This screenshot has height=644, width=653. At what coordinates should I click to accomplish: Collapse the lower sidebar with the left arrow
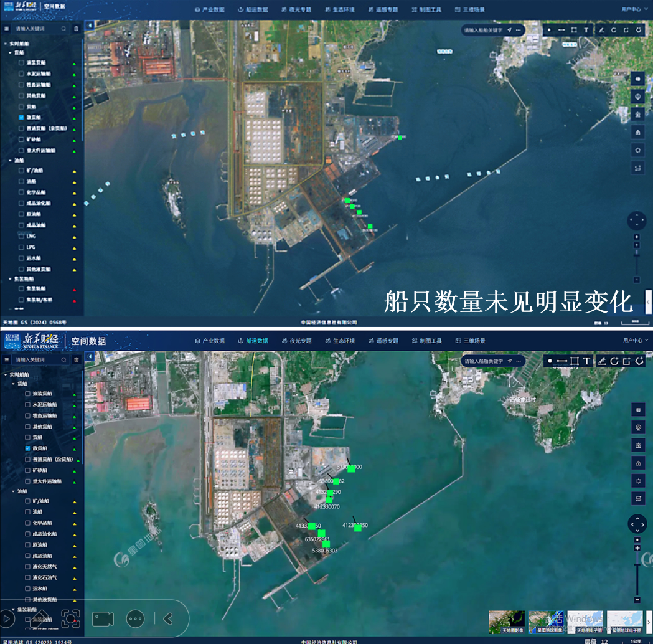pos(90,356)
